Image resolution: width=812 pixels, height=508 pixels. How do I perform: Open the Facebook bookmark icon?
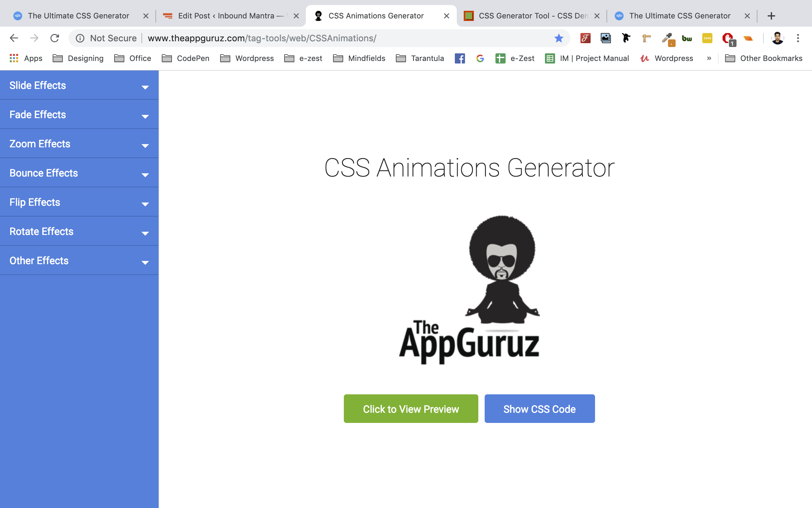[x=460, y=58]
